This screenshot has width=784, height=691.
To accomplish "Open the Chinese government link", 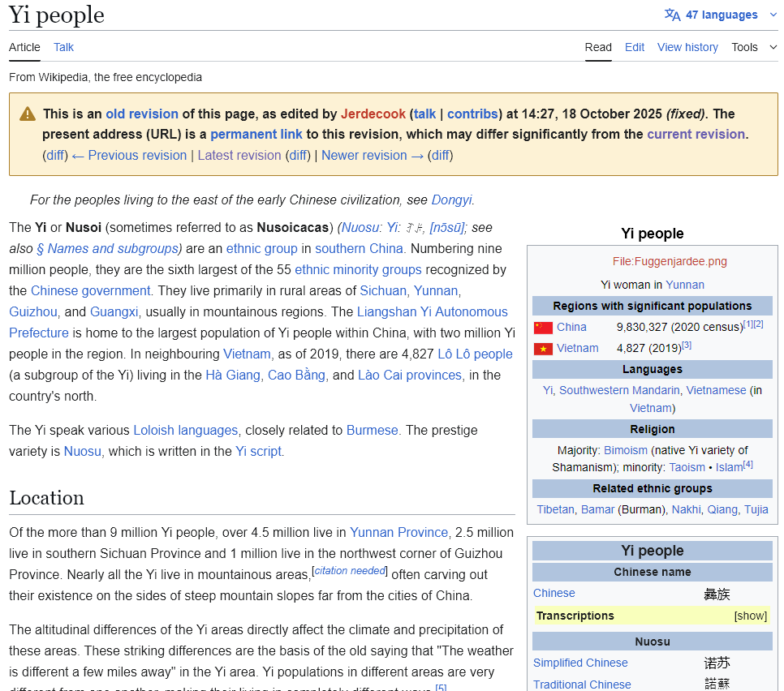I will [91, 291].
